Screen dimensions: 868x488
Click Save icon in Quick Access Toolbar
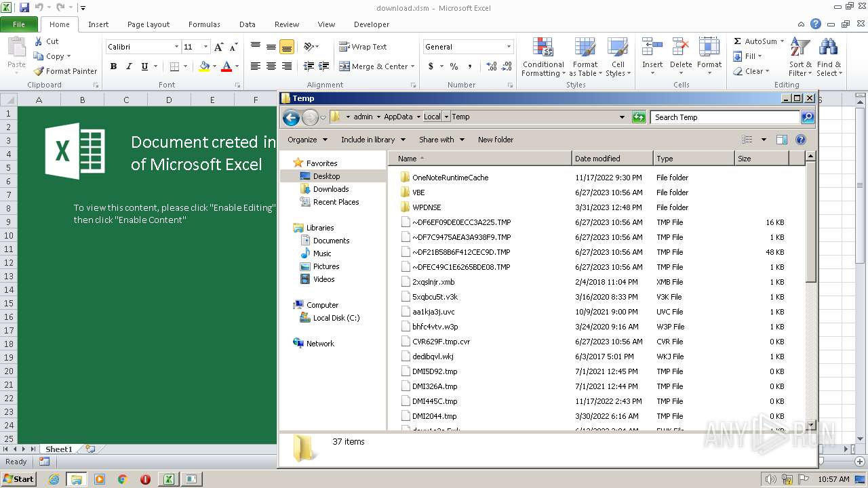24,7
